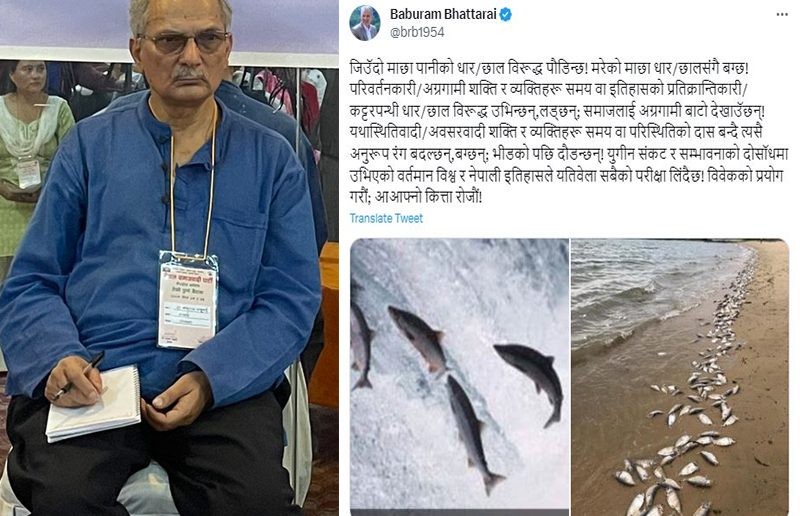
Task: Open the Baburam Bhattarai display name
Action: coord(443,14)
